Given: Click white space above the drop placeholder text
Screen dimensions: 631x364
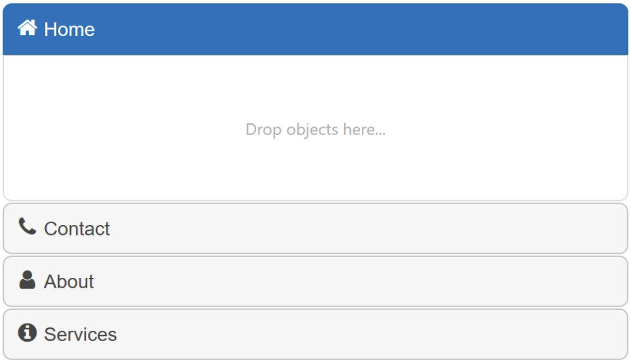Looking at the screenshot, I should (x=315, y=88).
